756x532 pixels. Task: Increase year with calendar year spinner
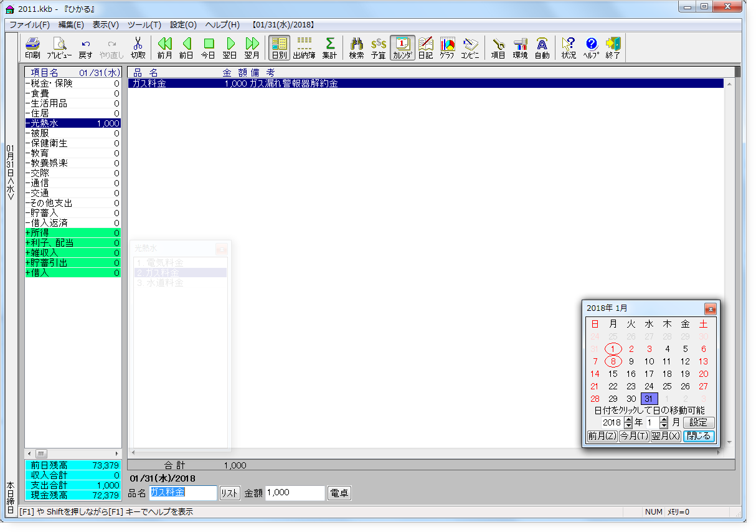(628, 419)
